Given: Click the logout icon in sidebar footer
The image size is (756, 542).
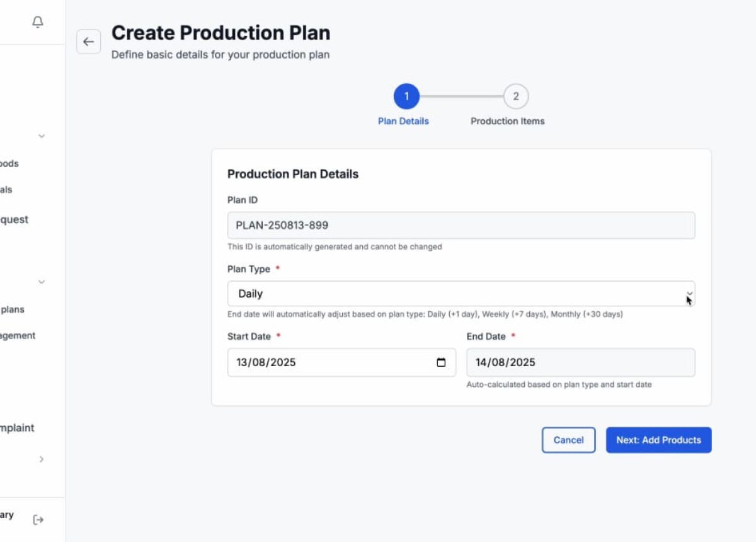Looking at the screenshot, I should (38, 519).
